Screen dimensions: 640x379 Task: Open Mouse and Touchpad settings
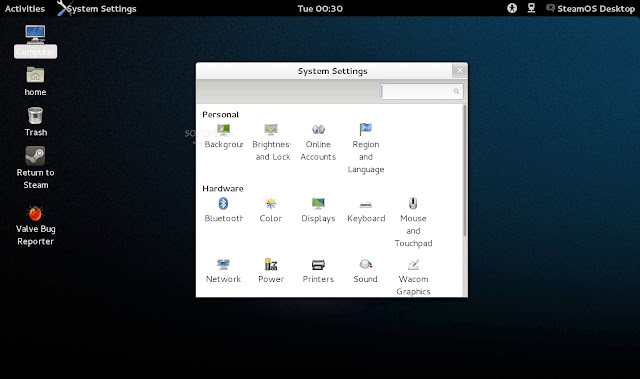coord(413,222)
